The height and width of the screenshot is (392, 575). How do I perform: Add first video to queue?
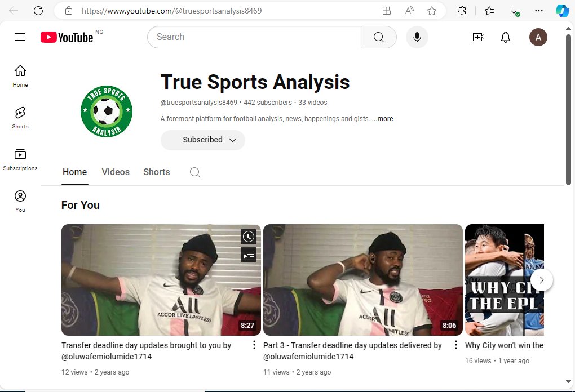(248, 255)
